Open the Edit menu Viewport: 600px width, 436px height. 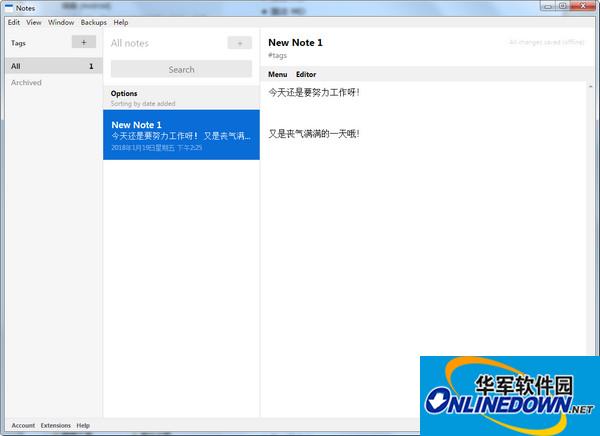point(14,22)
